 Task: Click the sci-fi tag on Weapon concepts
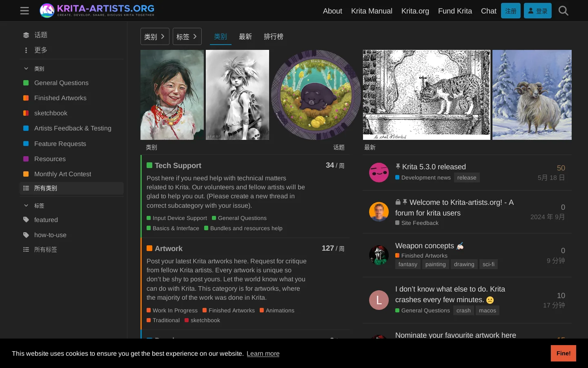488,265
